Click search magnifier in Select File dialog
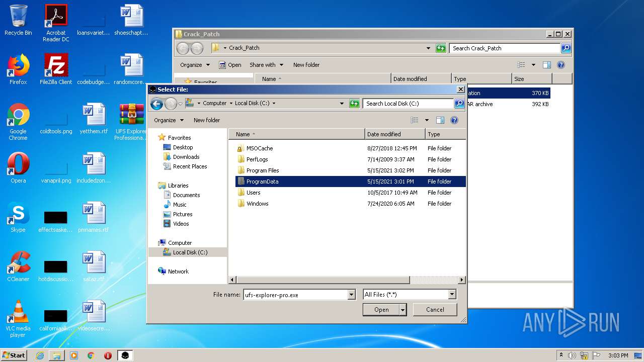The height and width of the screenshot is (362, 644). click(459, 104)
